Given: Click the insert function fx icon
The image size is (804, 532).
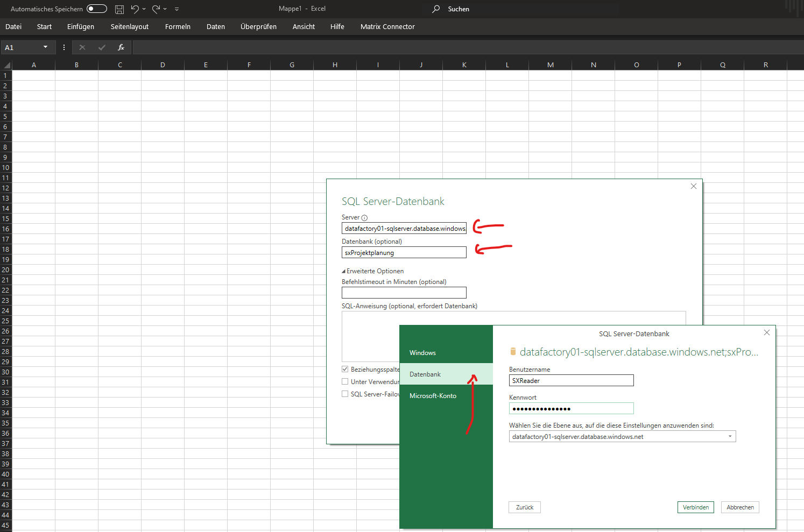Looking at the screenshot, I should tap(121, 47).
